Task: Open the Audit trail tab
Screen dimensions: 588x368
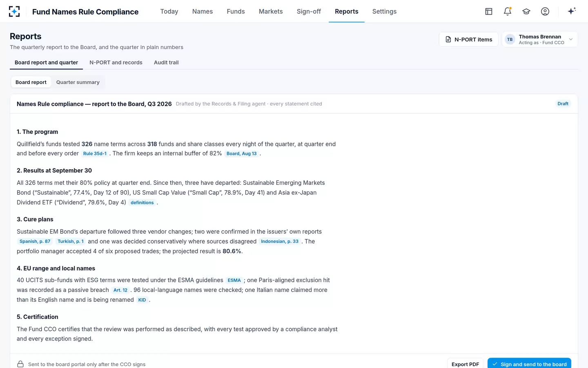Action: [166, 63]
